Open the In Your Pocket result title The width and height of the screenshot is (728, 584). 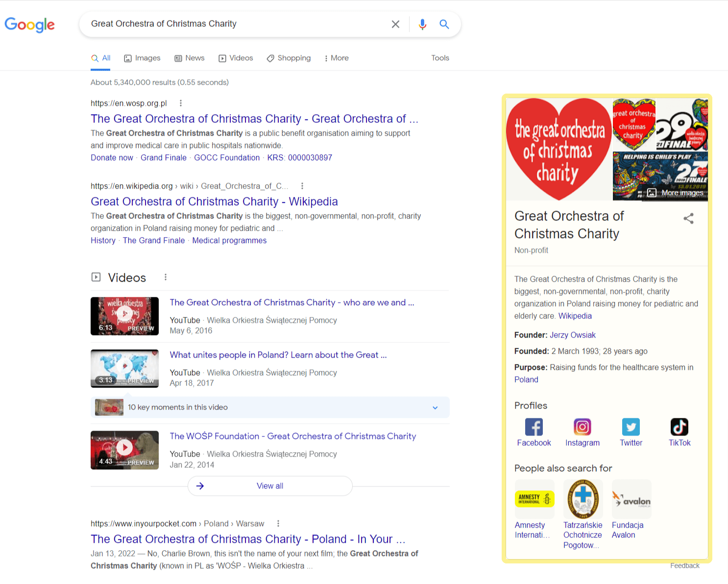248,539
